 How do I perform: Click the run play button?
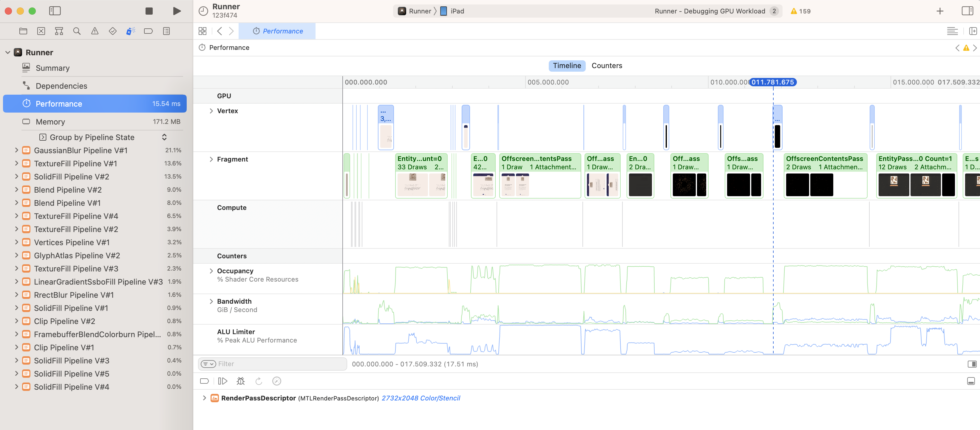[177, 11]
